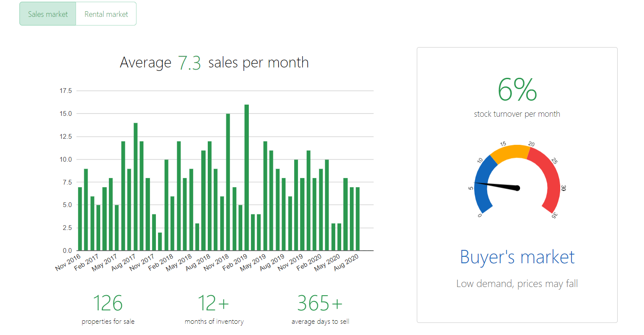
Task: Click the gauge's '35' scale label
Action: 554,216
